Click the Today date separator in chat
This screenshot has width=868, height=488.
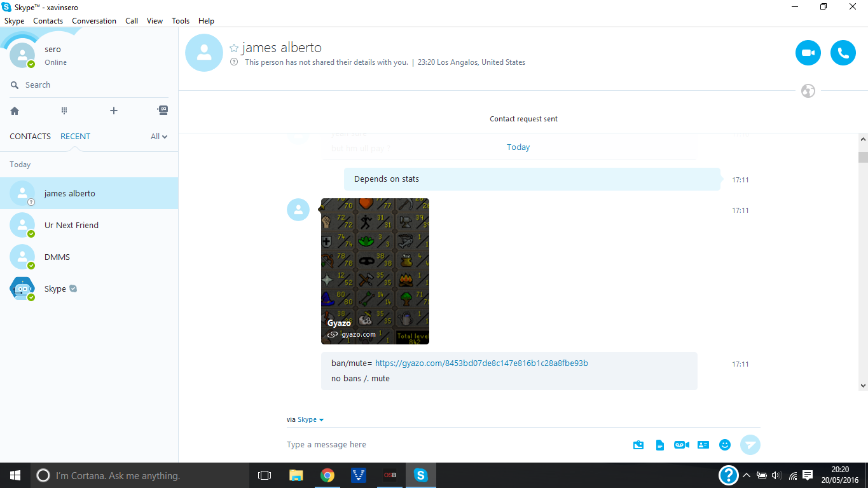518,147
